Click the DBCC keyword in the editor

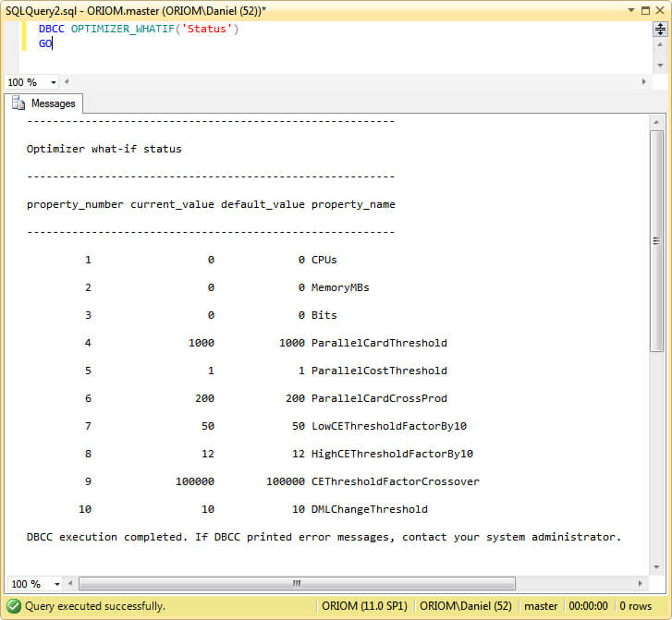52,29
